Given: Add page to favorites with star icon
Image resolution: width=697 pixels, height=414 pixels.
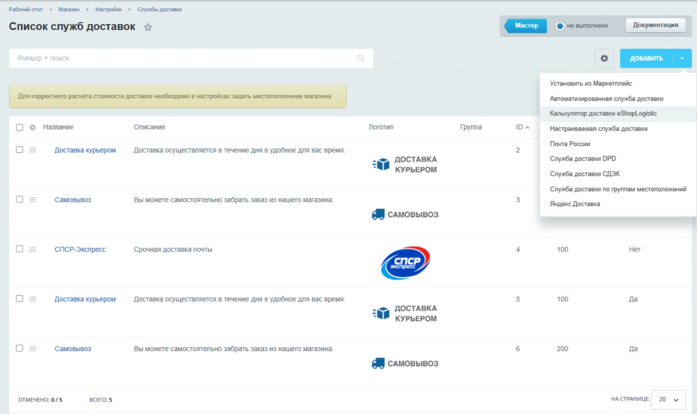Looking at the screenshot, I should click(x=148, y=27).
